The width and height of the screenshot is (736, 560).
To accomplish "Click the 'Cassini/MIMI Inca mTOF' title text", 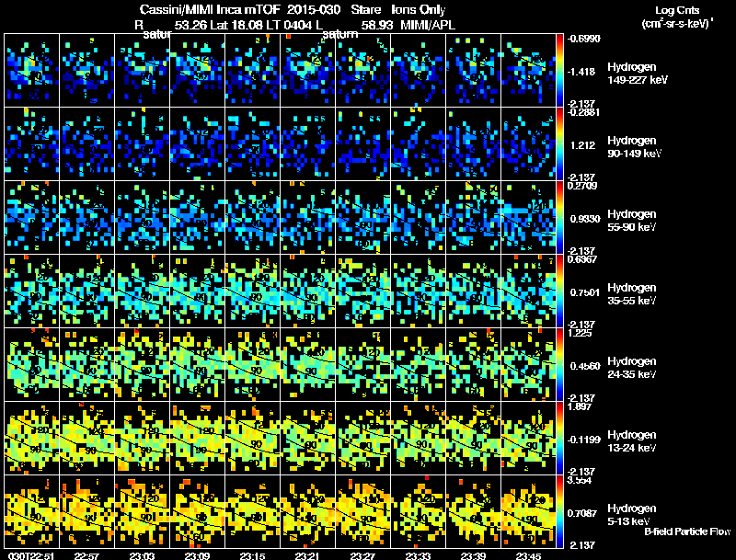I will (x=210, y=10).
